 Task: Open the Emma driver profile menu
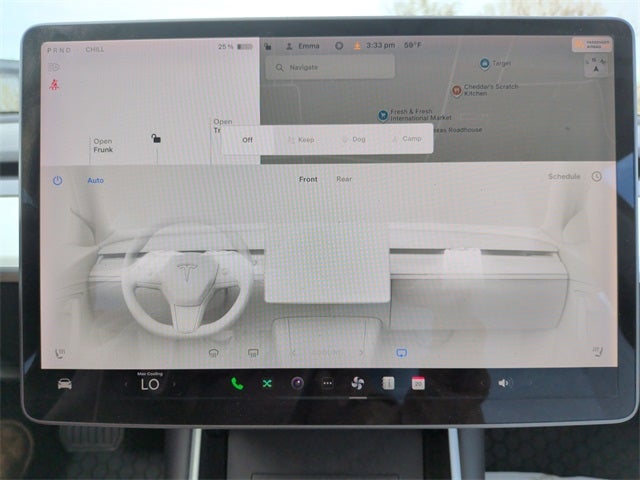pyautogui.click(x=303, y=46)
